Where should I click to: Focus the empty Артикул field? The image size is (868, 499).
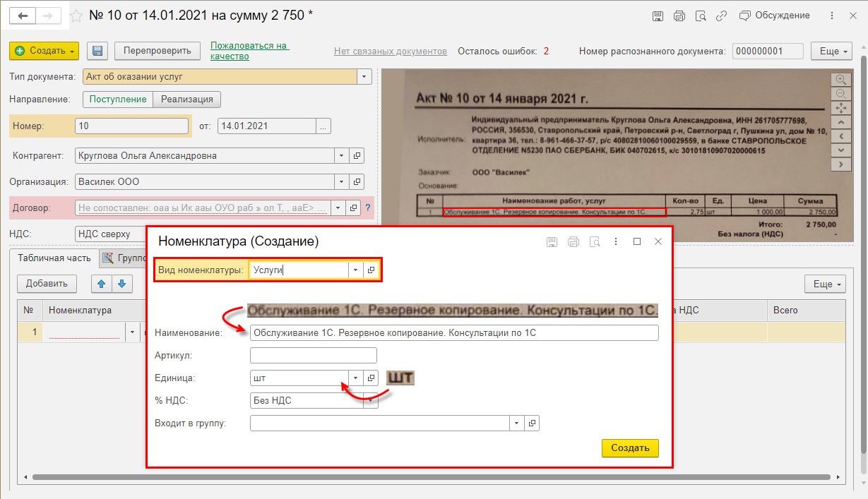(x=314, y=356)
